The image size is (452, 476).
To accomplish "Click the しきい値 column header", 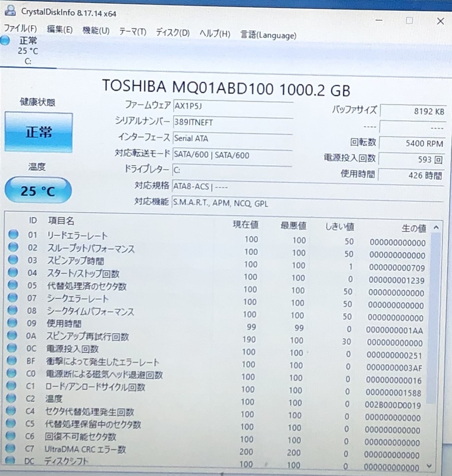I will tap(340, 227).
